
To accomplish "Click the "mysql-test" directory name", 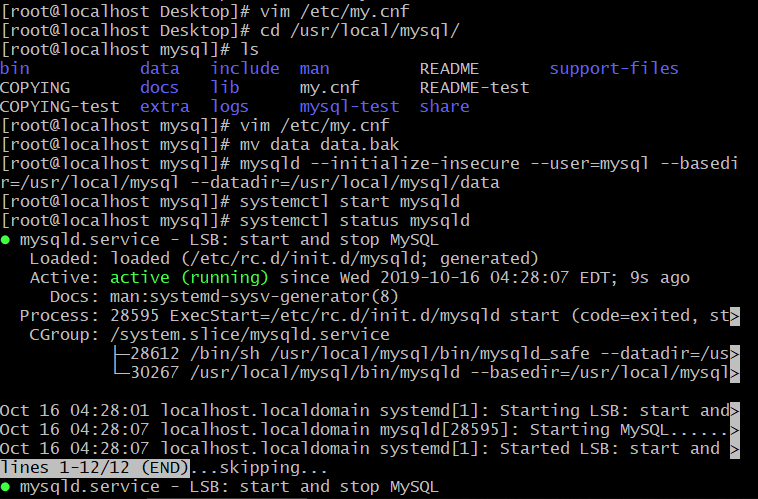I will coord(349,107).
